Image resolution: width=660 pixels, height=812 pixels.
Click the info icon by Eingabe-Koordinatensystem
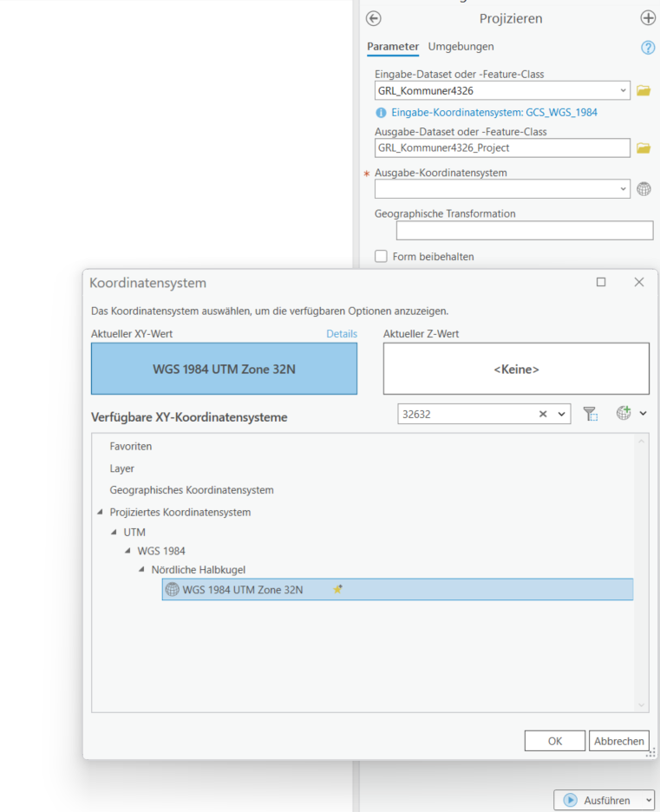coord(381,113)
